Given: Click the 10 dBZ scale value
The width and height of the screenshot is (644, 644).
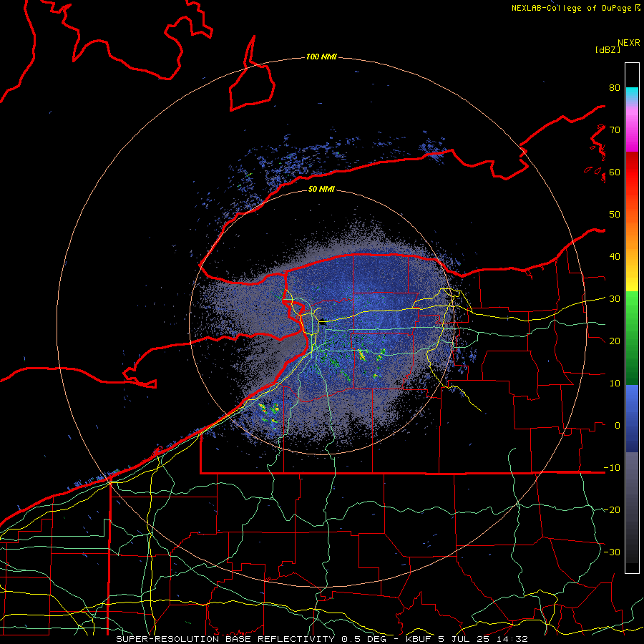Looking at the screenshot, I should pos(615,384).
